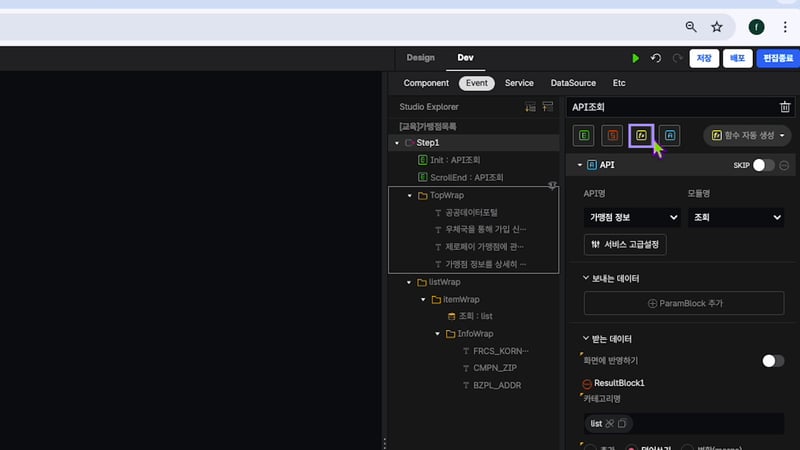Click the E icon beside ScrollEnd : API조회
The height and width of the screenshot is (450, 800).
point(422,177)
